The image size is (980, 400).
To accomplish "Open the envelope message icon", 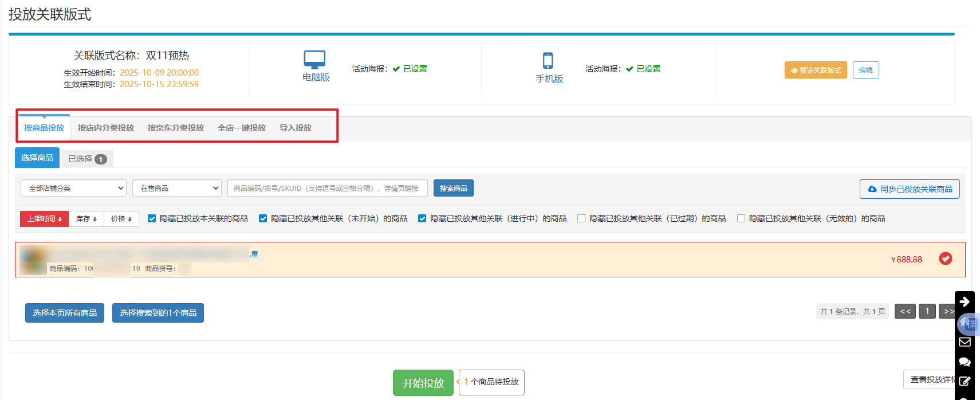I will [965, 342].
